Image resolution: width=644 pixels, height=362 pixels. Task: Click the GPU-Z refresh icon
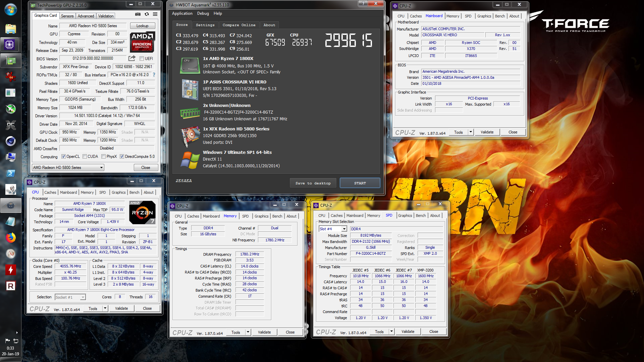[x=147, y=14]
